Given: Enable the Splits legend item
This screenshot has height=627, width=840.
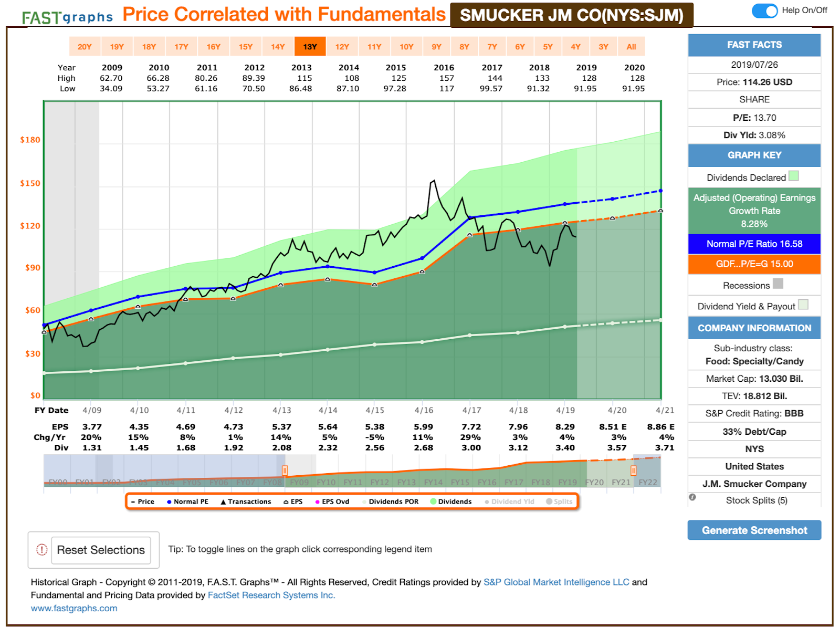Looking at the screenshot, I should point(559,501).
